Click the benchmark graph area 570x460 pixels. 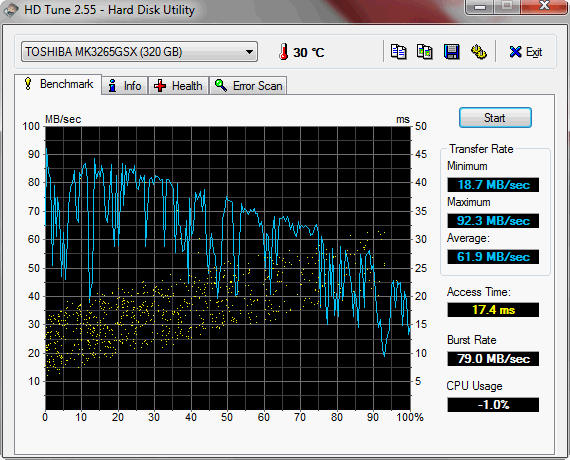[x=228, y=268]
